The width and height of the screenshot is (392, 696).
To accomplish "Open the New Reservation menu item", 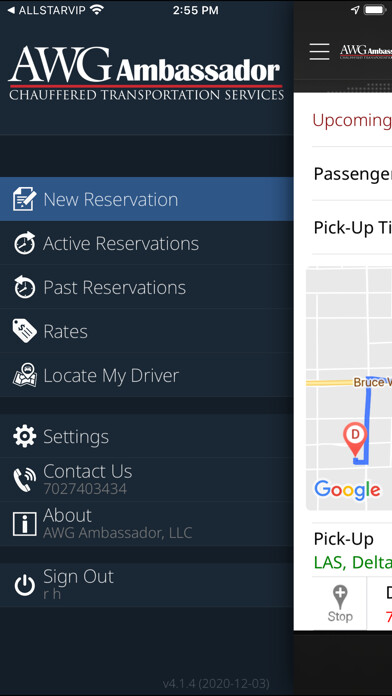I will click(x=147, y=199).
